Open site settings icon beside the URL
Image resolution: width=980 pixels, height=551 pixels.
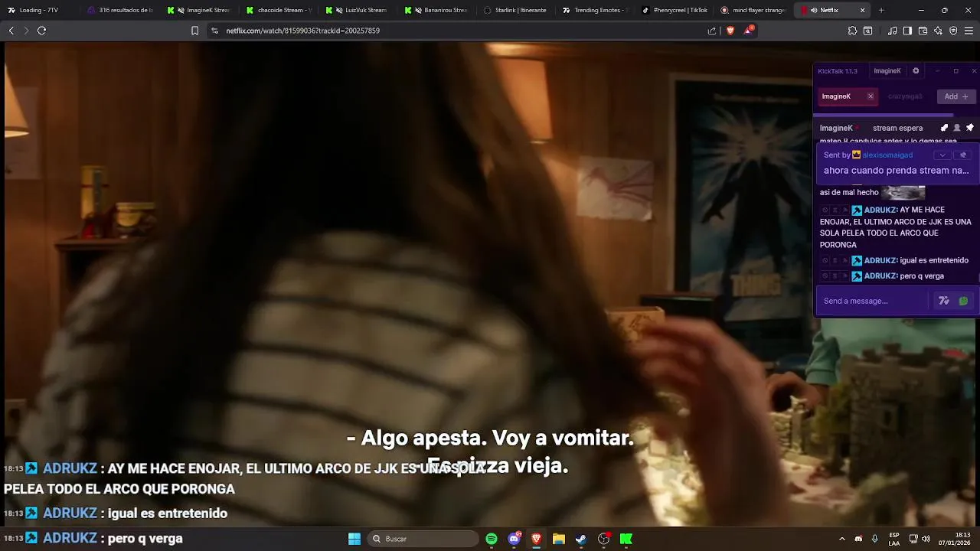coord(214,31)
